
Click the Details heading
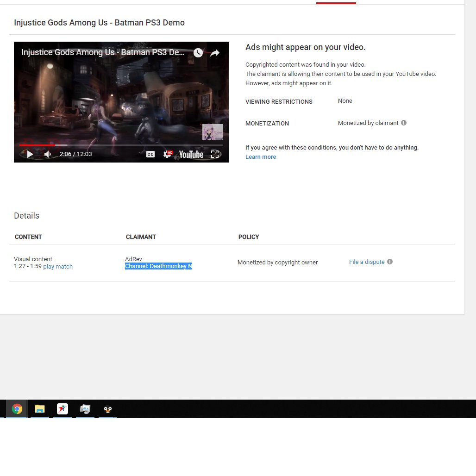pos(27,215)
